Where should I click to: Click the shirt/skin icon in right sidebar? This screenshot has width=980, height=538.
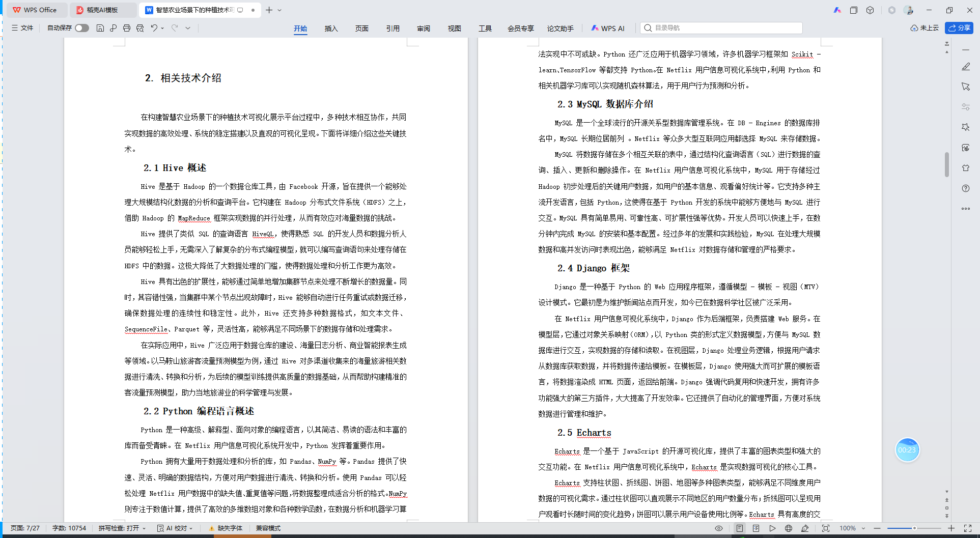(x=966, y=168)
